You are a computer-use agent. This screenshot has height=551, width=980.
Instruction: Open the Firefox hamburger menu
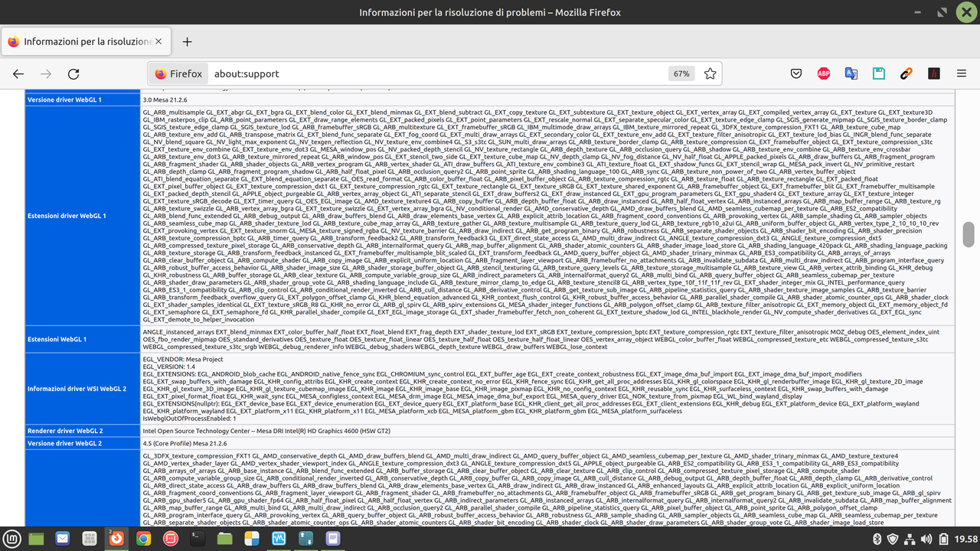(x=961, y=73)
